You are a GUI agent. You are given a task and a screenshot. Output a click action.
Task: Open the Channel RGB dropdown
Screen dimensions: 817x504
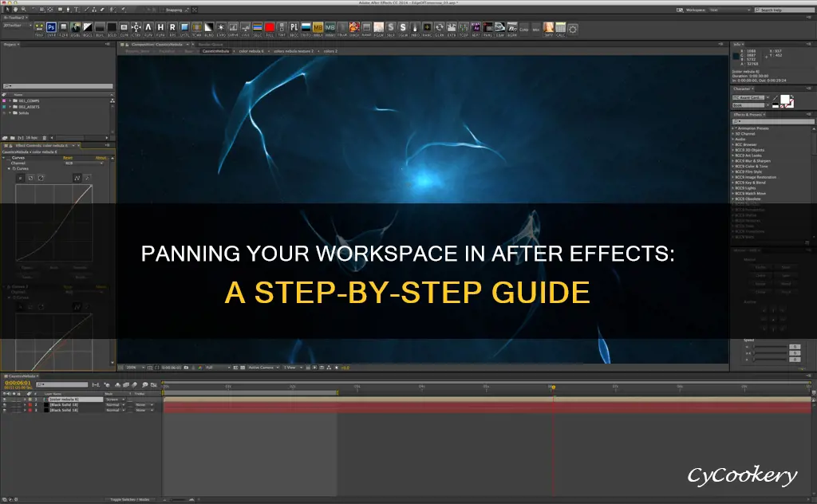coord(84,163)
